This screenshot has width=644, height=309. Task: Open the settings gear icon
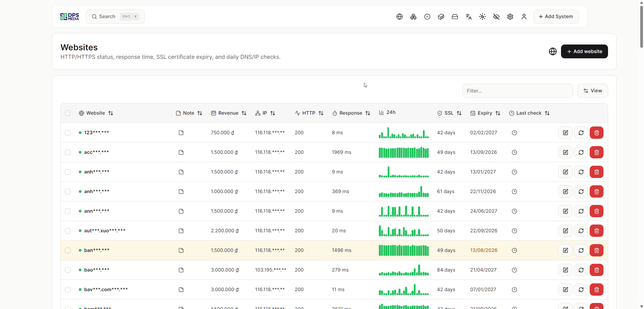pyautogui.click(x=510, y=17)
